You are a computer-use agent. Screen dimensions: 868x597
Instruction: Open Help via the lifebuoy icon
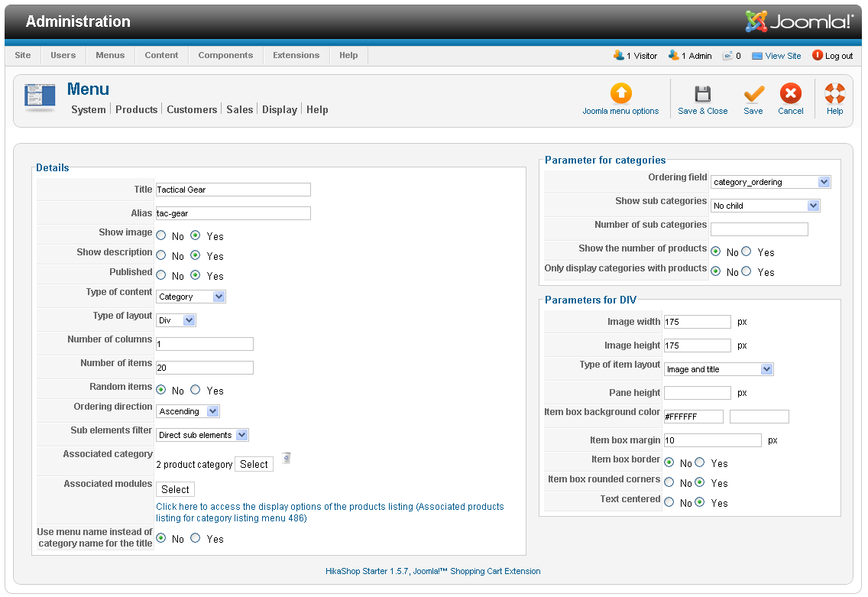click(834, 93)
